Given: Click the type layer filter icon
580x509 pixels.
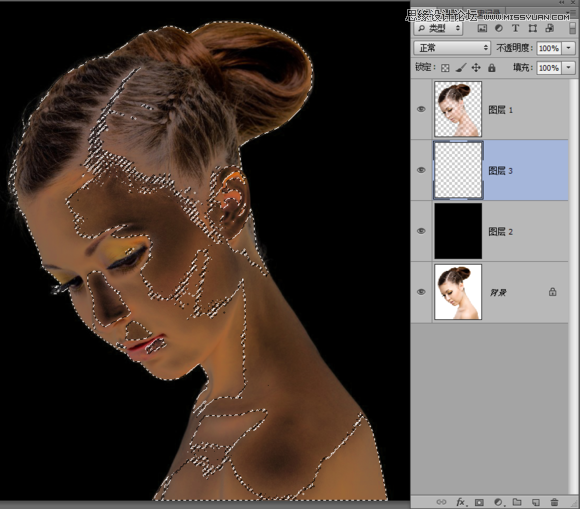Looking at the screenshot, I should click(515, 28).
